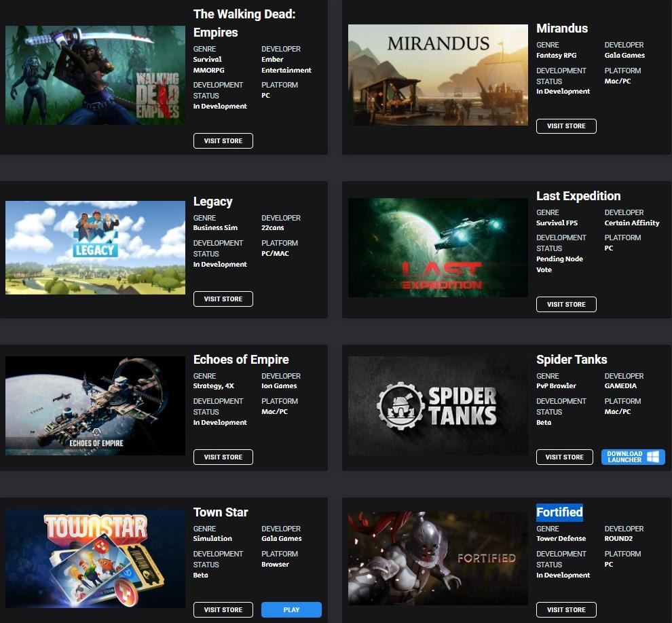Image resolution: width=672 pixels, height=623 pixels.
Task: Click the Echoes of Empire space station image
Action: pos(95,405)
